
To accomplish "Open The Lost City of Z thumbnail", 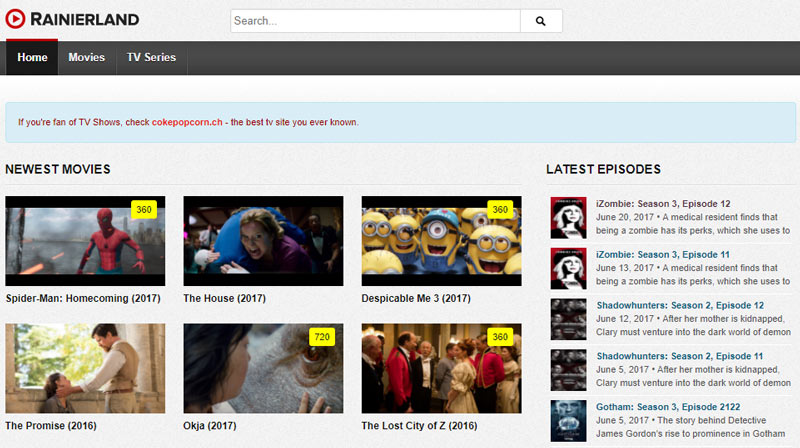I will coord(441,368).
